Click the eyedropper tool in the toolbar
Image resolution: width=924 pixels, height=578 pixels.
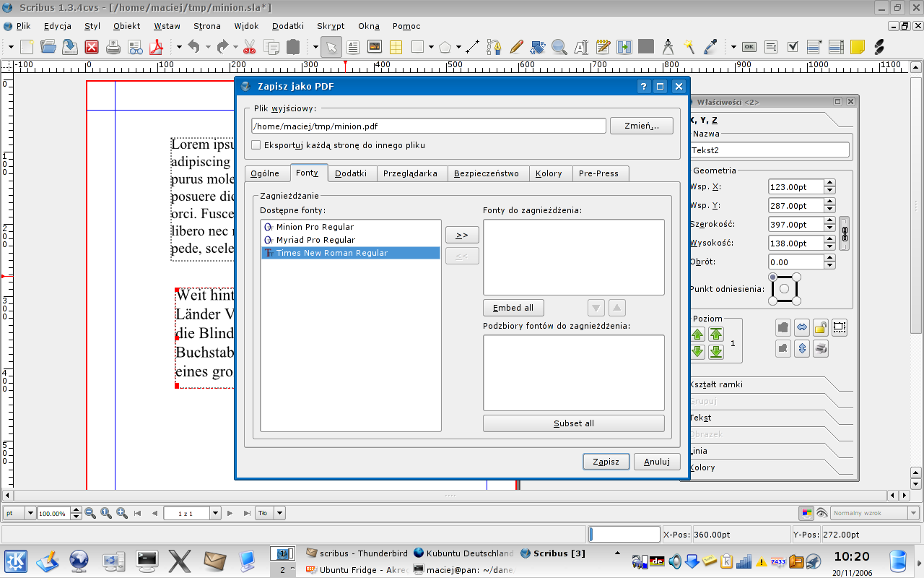click(x=711, y=47)
